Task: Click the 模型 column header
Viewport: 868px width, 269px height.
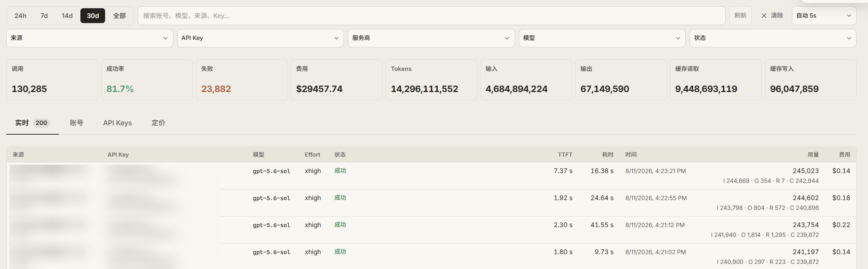Action: click(258, 155)
